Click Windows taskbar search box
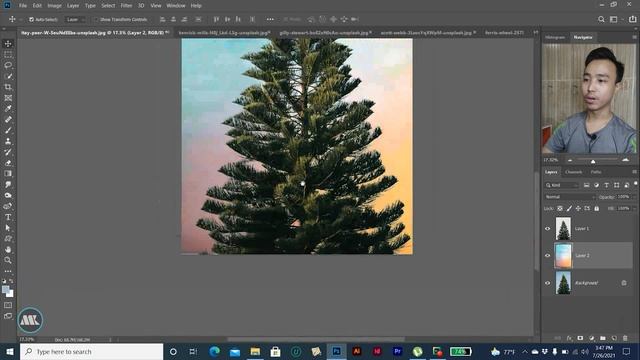 click(91, 351)
